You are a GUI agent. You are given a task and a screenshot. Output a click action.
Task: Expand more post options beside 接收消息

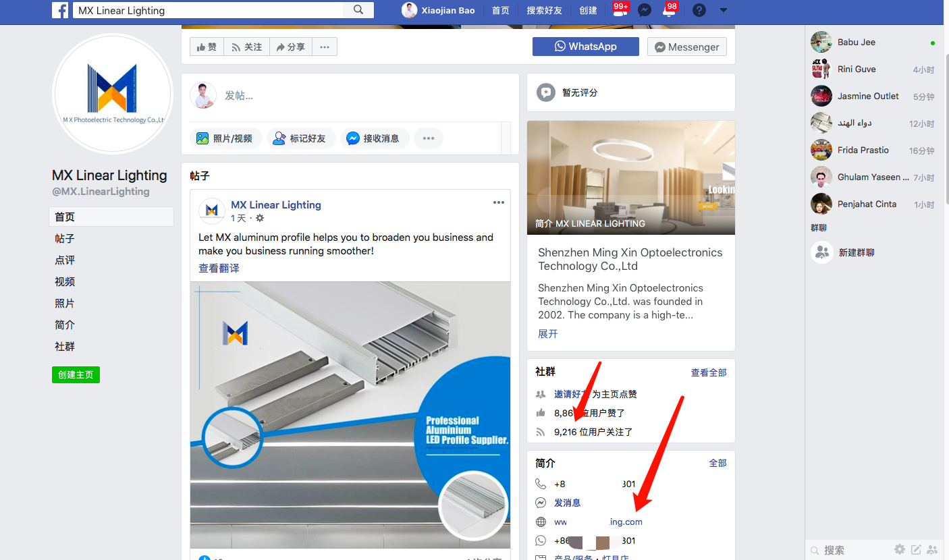tap(429, 138)
